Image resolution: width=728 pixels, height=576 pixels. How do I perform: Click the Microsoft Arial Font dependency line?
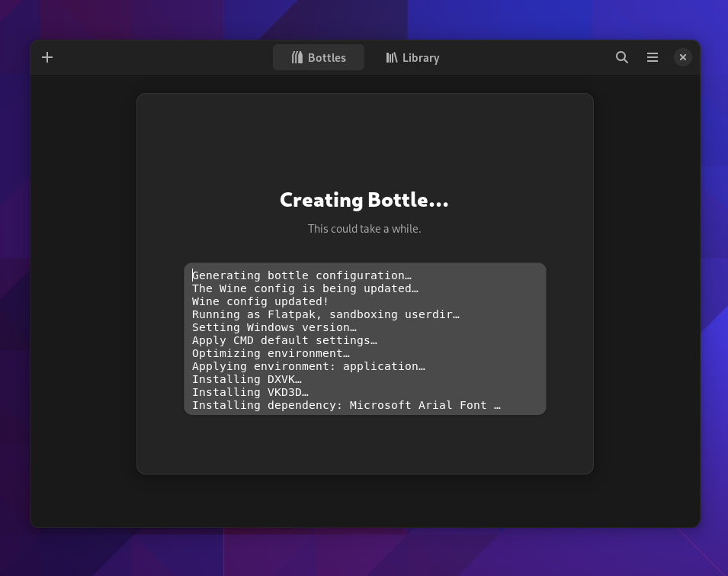(346, 405)
